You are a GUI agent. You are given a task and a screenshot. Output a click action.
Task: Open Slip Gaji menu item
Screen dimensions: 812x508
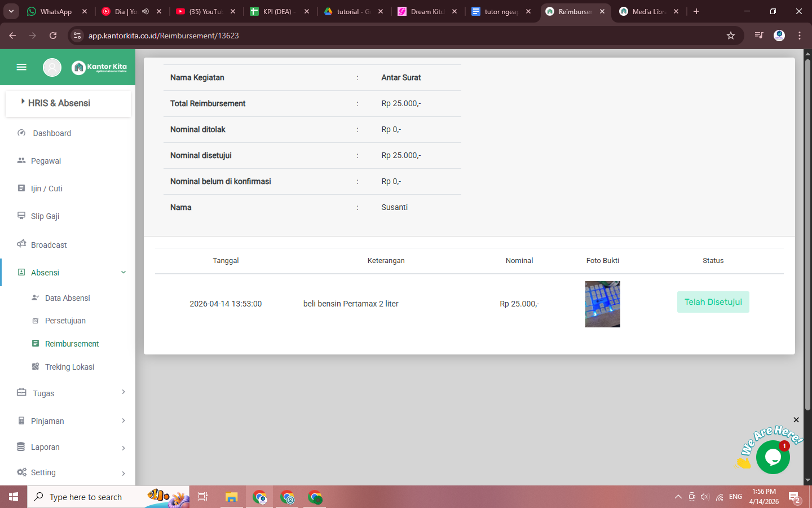click(45, 216)
